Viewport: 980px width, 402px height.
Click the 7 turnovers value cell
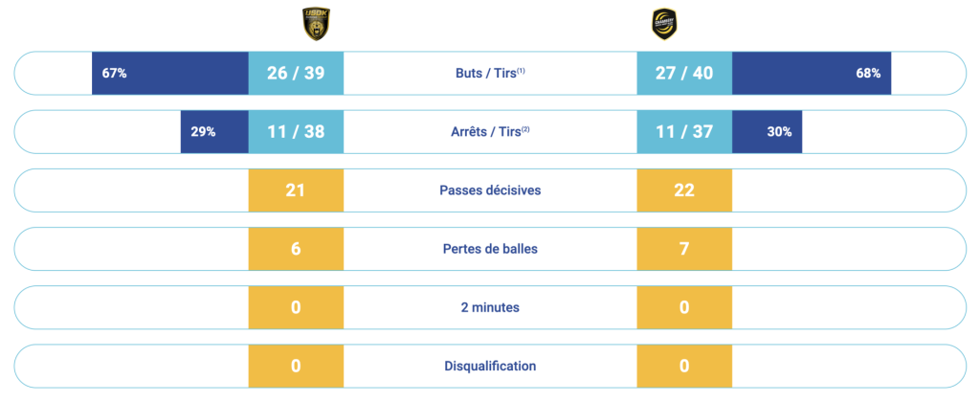(684, 249)
